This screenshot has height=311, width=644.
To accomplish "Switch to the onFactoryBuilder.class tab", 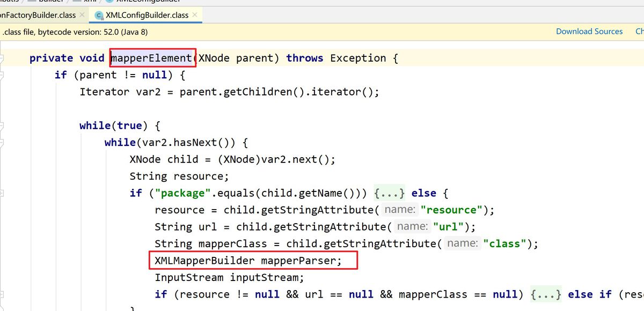I will coord(38,15).
